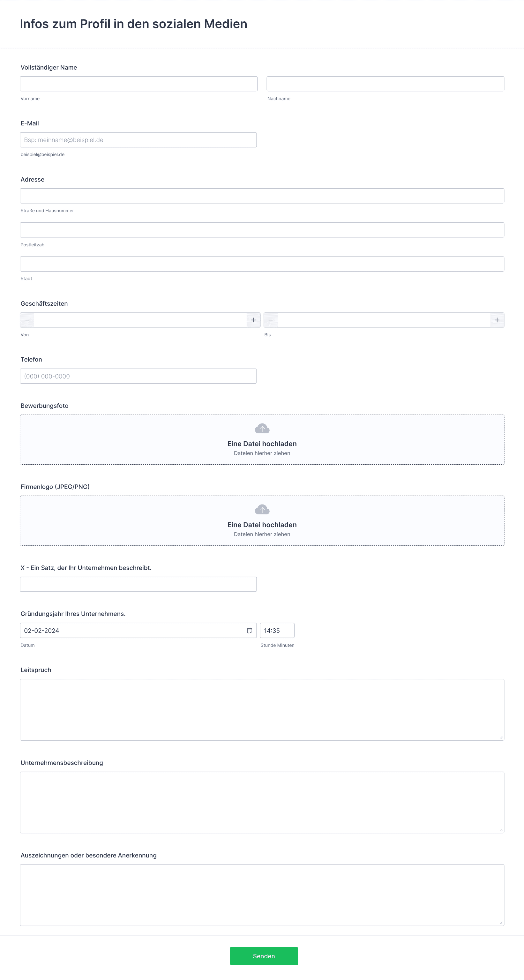This screenshot has height=980, width=524.
Task: Click the cloud upload icon under Bewerbungsfoto
Action: point(262,428)
